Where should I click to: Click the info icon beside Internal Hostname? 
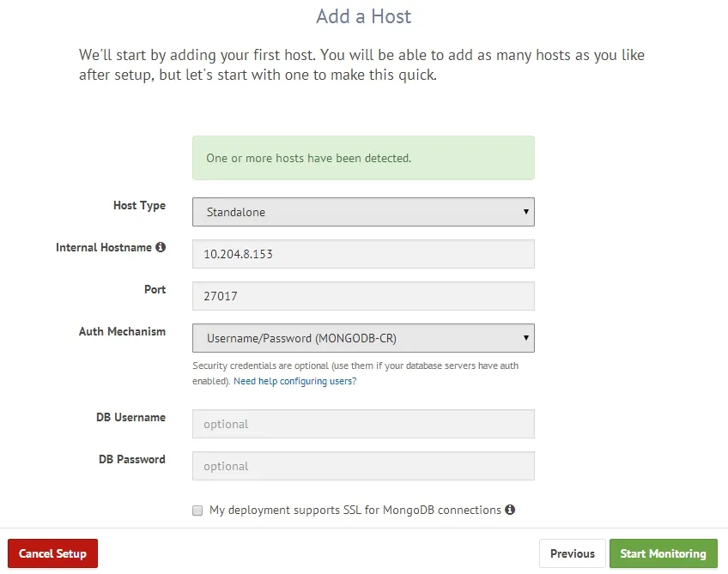(x=161, y=247)
